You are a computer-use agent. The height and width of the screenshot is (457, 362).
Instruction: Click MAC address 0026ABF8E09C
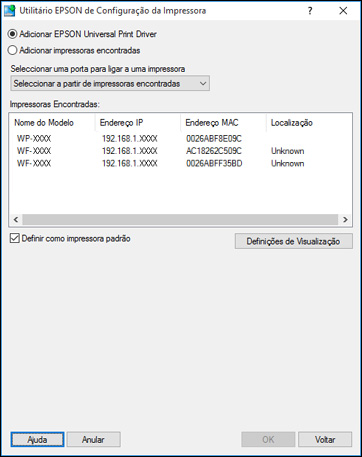pyautogui.click(x=214, y=138)
